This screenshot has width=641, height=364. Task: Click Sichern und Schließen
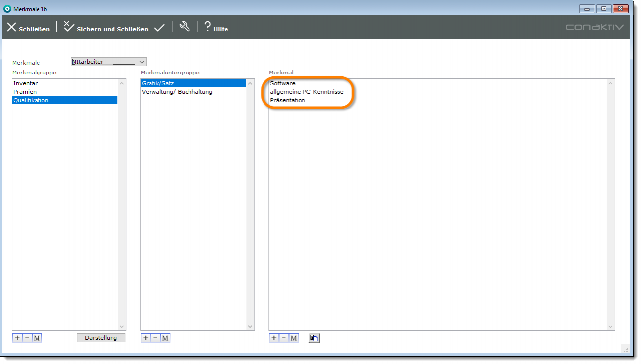click(106, 28)
